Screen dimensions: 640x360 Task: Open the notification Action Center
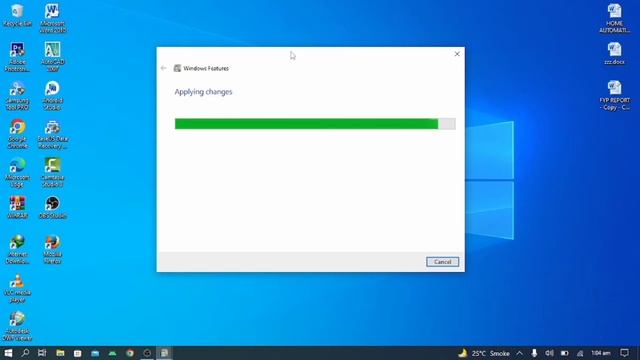pyautogui.click(x=624, y=353)
